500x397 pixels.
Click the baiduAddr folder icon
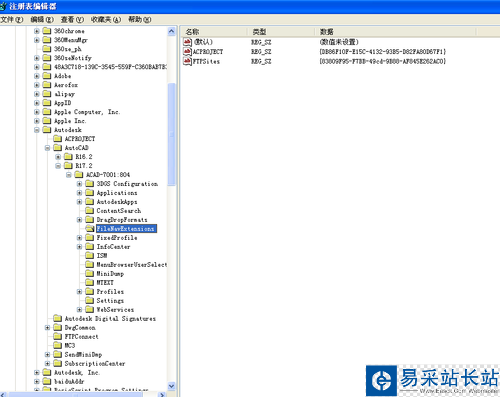tap(47, 382)
